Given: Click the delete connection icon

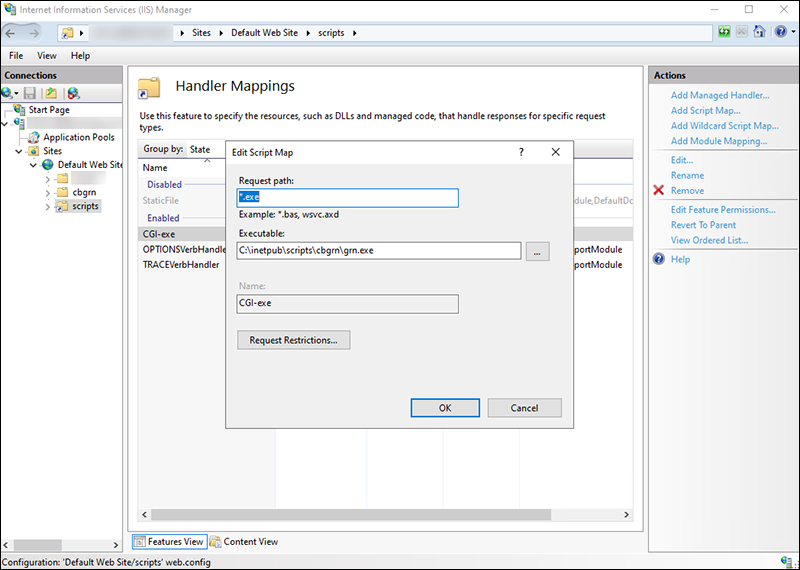Looking at the screenshot, I should coord(73,93).
